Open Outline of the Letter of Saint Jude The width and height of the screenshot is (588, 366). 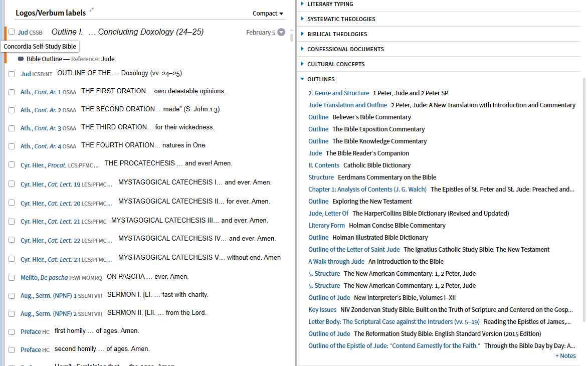354,249
